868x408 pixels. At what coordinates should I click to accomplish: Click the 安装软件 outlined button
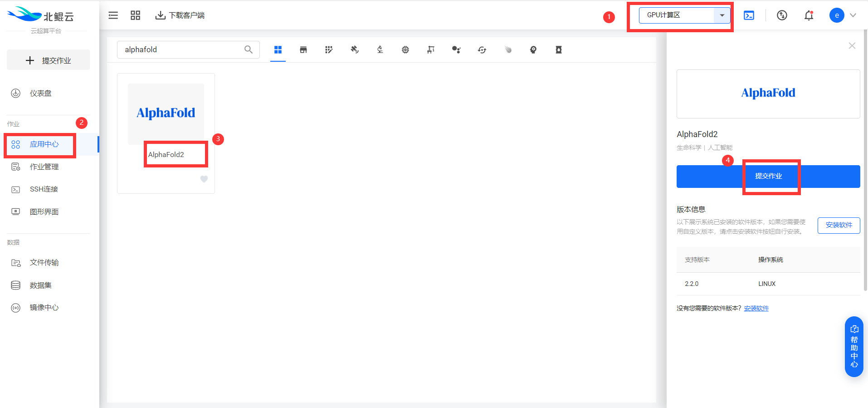pos(839,225)
